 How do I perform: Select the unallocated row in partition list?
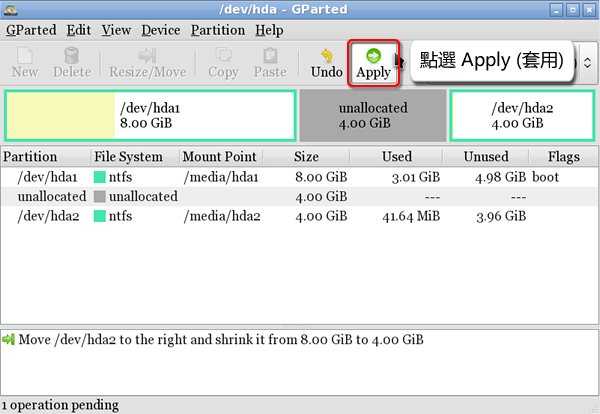(x=299, y=197)
